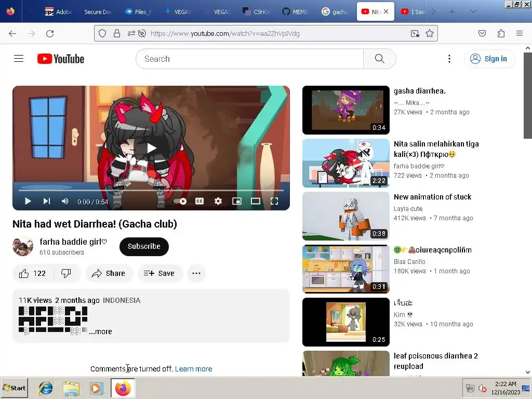
Task: Open the YouTube guide hamburger menu
Action: (x=19, y=59)
